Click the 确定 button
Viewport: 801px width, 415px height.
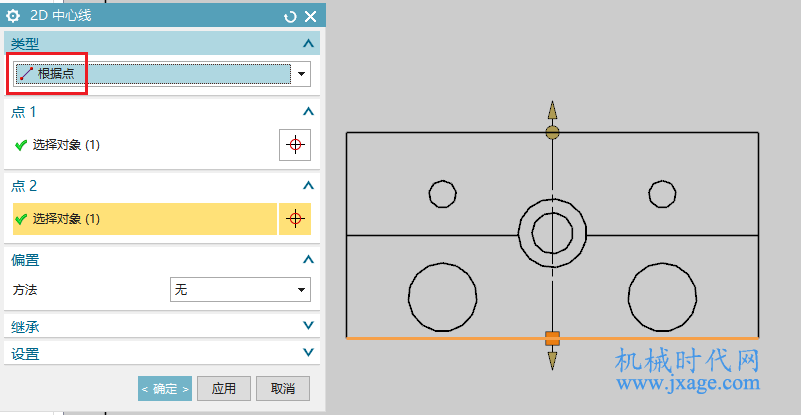pos(165,388)
